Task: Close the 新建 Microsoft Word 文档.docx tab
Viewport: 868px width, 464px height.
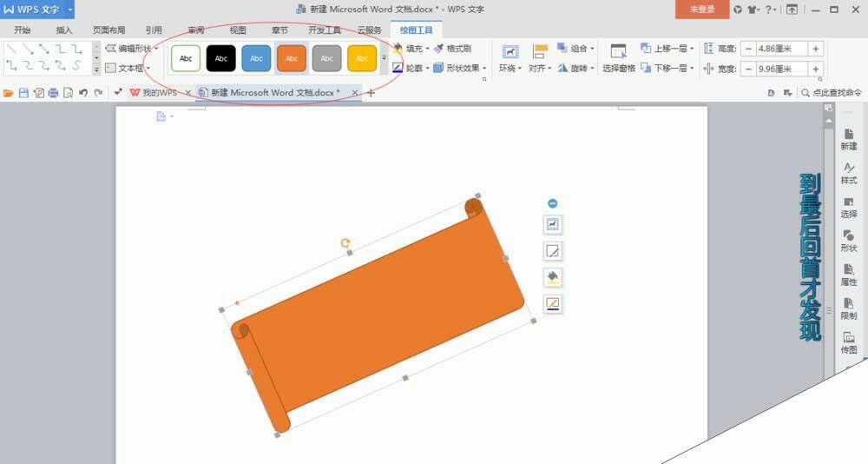Action: coord(355,93)
